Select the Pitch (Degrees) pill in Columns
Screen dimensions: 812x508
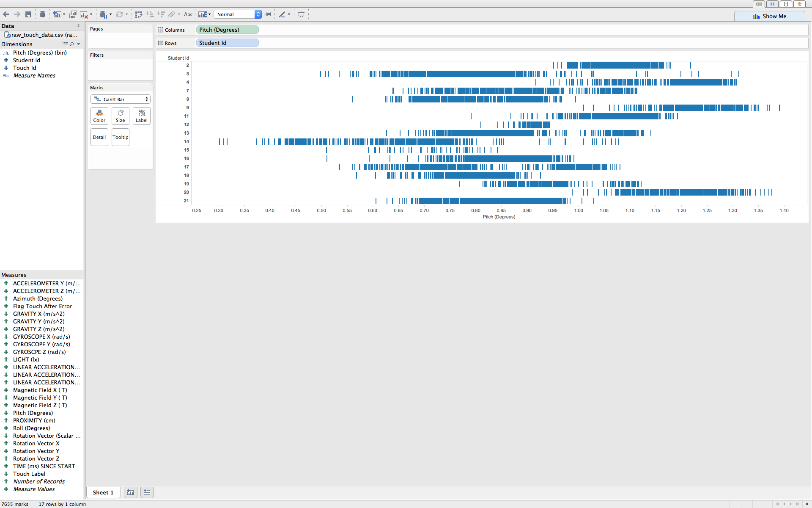tap(227, 30)
